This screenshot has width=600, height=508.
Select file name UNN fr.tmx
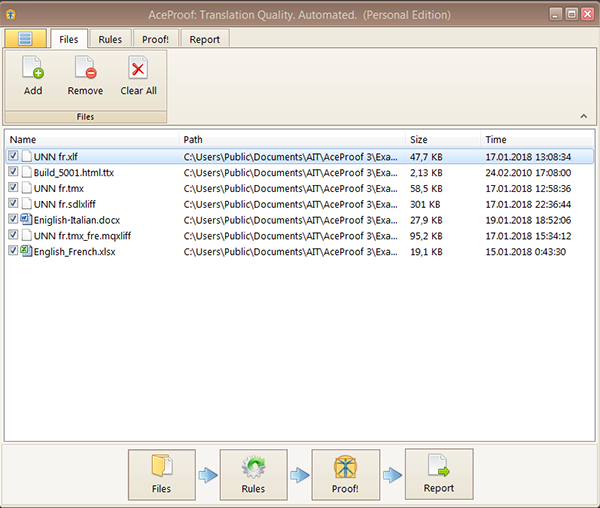point(59,188)
